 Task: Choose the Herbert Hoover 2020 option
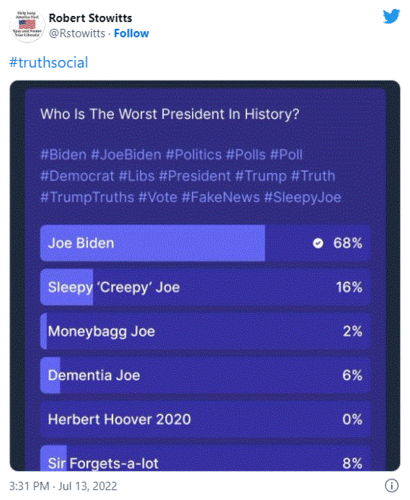[x=205, y=419]
